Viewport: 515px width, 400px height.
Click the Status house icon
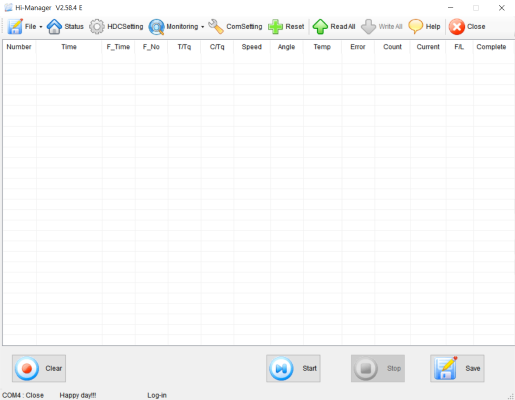[54, 26]
